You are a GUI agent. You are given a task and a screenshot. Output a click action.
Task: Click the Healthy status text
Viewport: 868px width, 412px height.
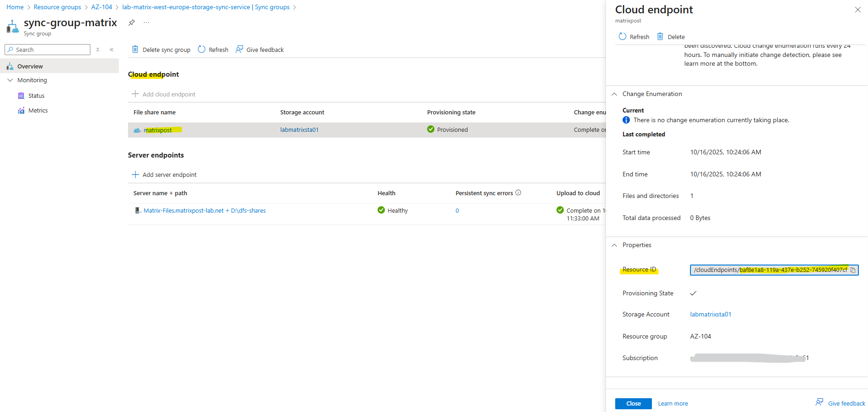398,210
